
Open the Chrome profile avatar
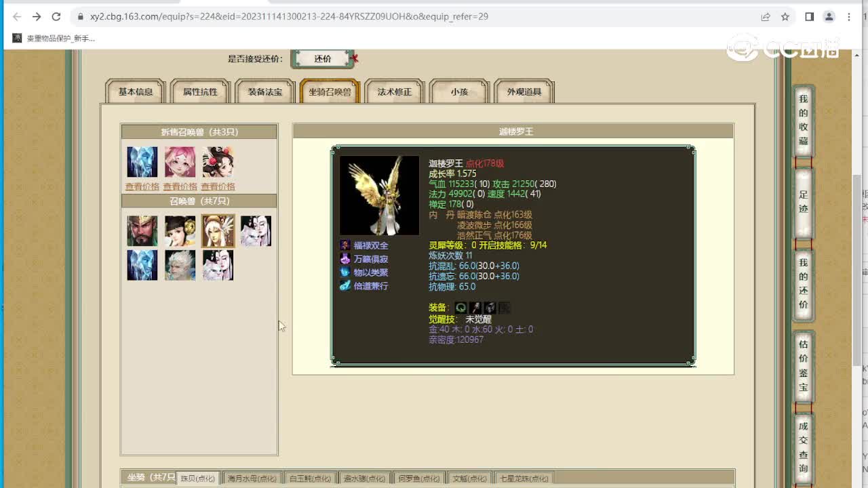pyautogui.click(x=829, y=16)
